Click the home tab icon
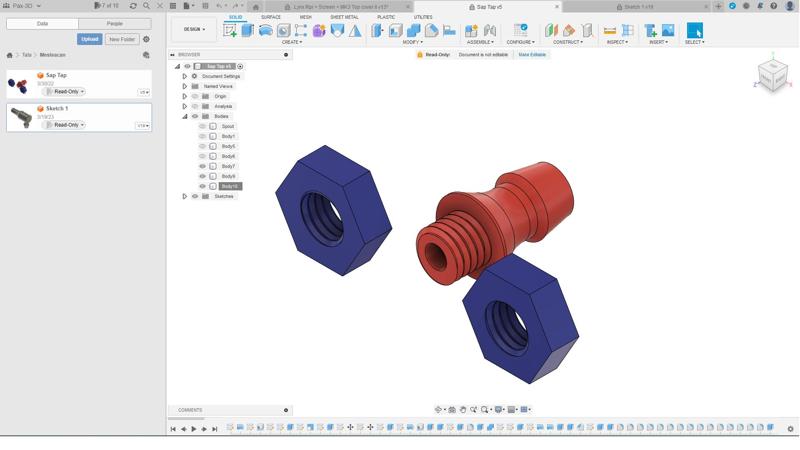Screen dimensions: 800x450 pyautogui.click(x=256, y=7)
